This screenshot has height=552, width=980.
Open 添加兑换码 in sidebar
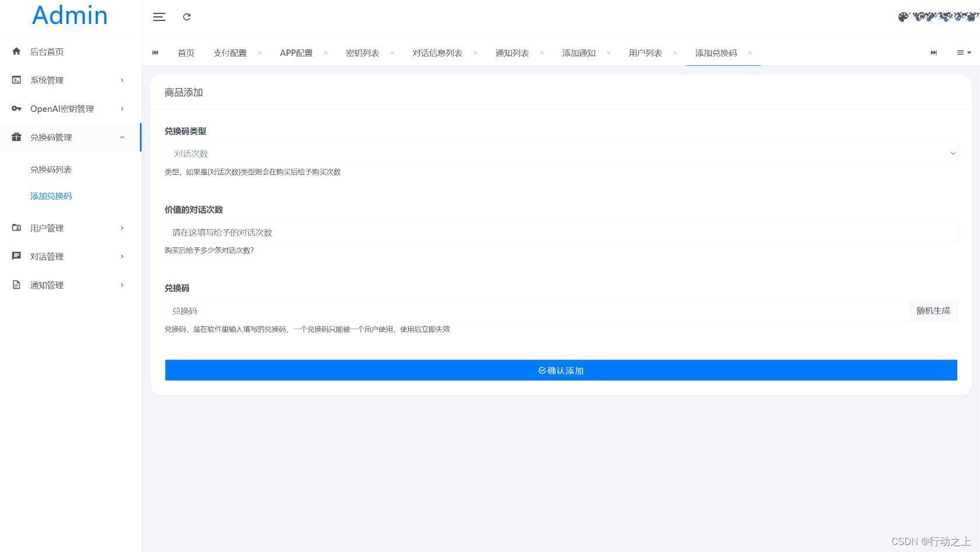click(51, 196)
